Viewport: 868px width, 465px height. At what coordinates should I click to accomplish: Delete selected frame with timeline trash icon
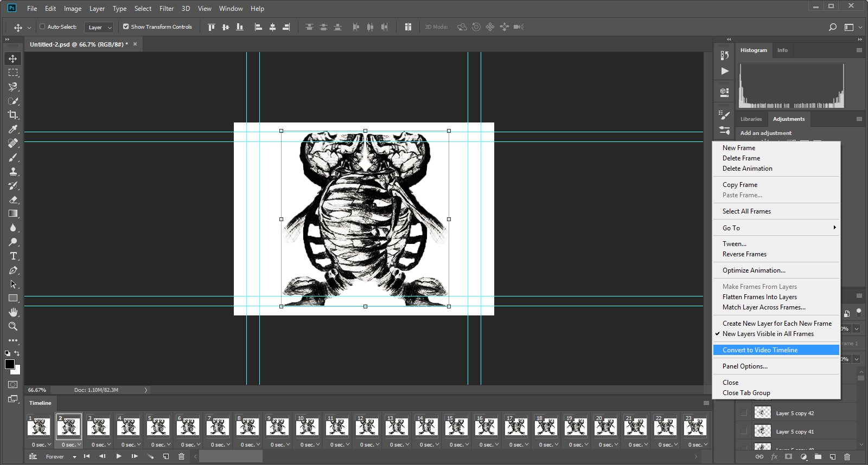pos(182,456)
